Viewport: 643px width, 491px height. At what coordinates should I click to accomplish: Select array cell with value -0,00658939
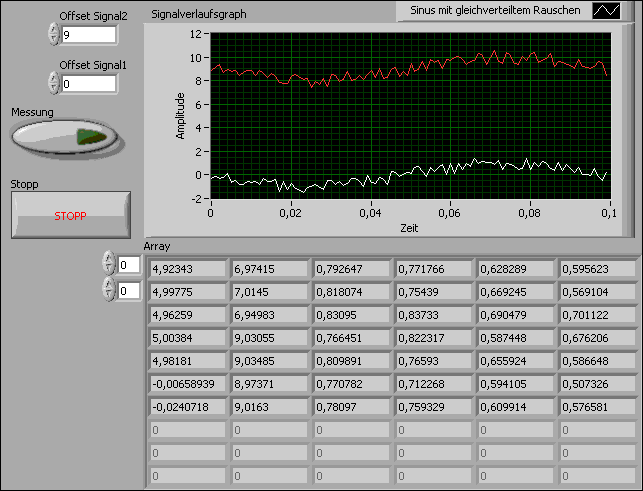[188, 384]
